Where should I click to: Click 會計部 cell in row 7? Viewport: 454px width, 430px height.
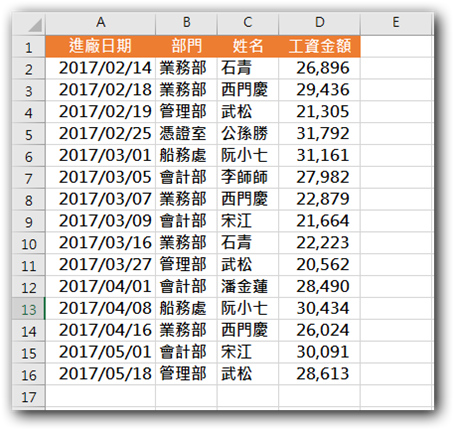point(186,177)
